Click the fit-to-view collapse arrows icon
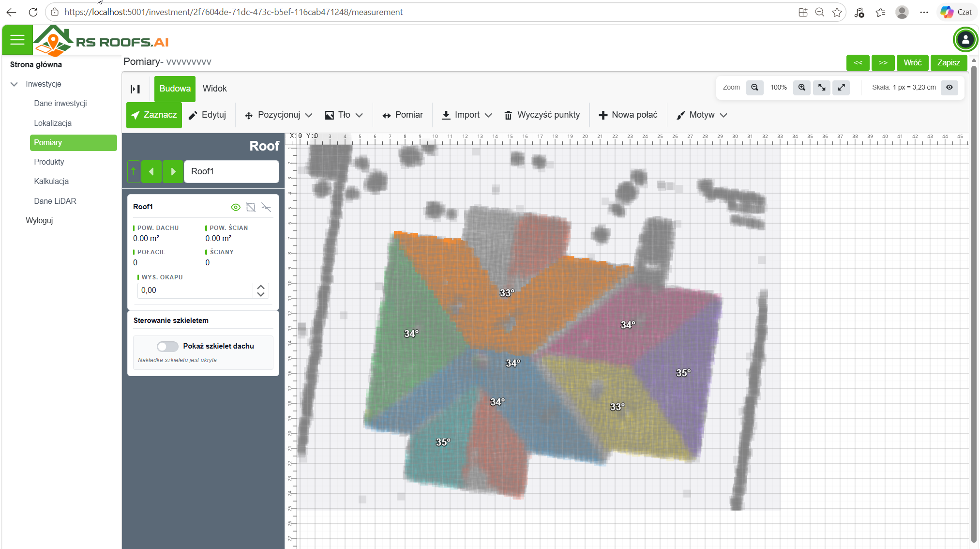The width and height of the screenshot is (980, 549). click(822, 88)
